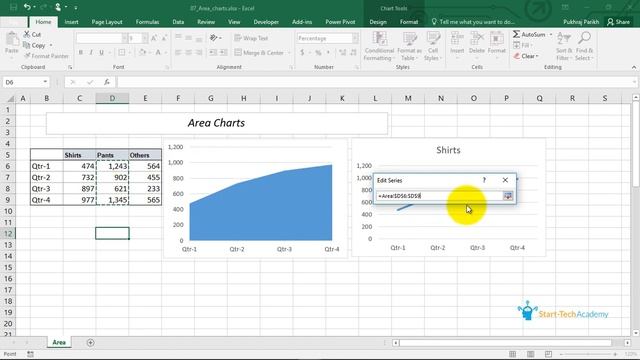Click the Share button
The width and height of the screenshot is (640, 360).
pyautogui.click(x=618, y=22)
